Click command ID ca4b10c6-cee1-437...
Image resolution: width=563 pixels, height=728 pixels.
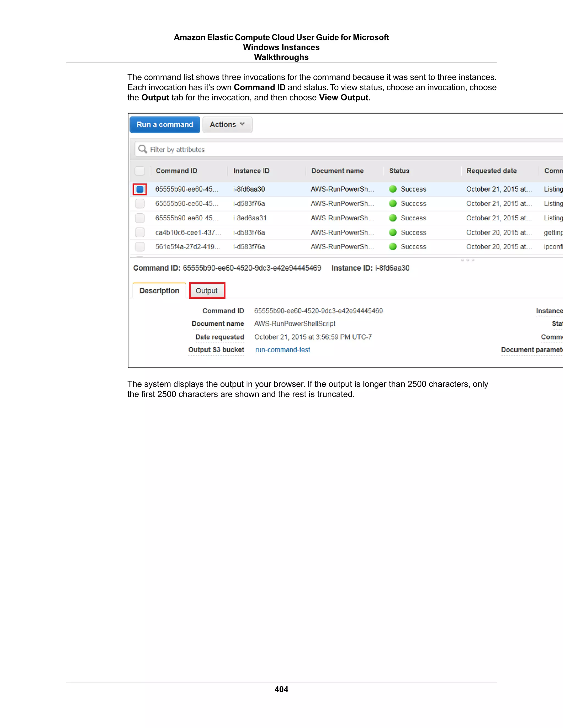(188, 232)
